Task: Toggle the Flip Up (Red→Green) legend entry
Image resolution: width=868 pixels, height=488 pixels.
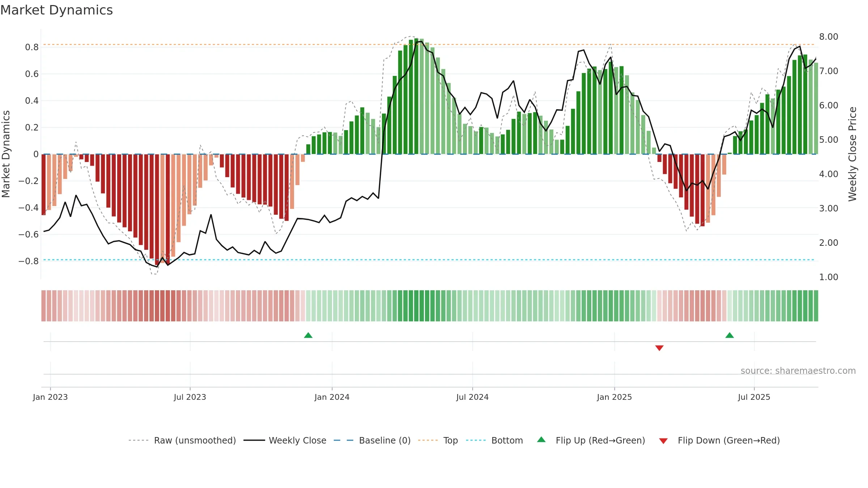Action: (x=591, y=440)
